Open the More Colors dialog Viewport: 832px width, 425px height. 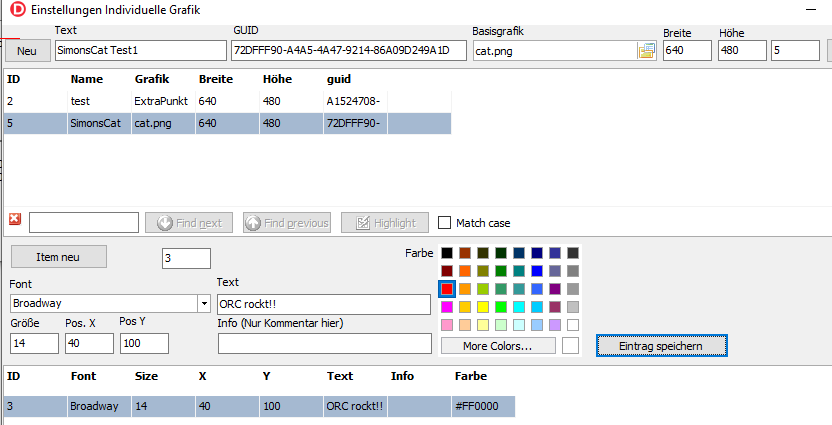tap(497, 345)
